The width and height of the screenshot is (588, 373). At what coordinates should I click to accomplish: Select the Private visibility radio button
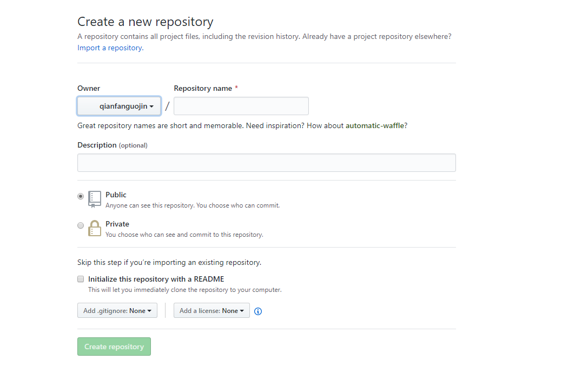[x=81, y=225]
